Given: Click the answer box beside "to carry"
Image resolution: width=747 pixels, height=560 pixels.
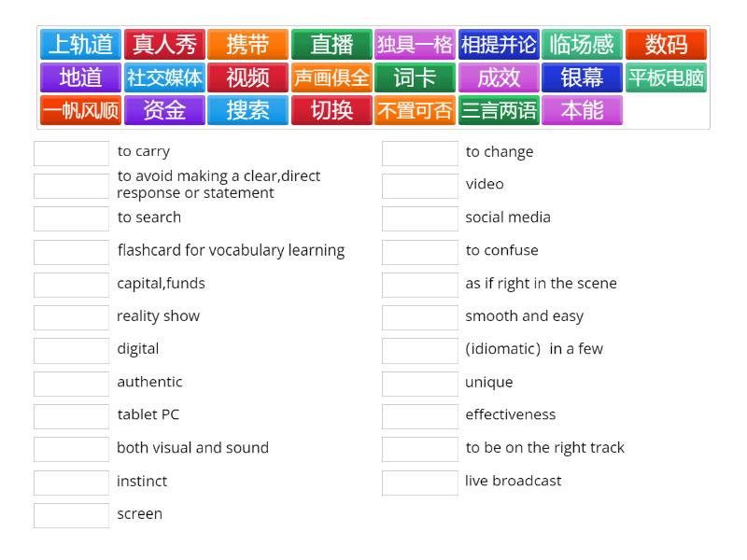Looking at the screenshot, I should tap(71, 152).
